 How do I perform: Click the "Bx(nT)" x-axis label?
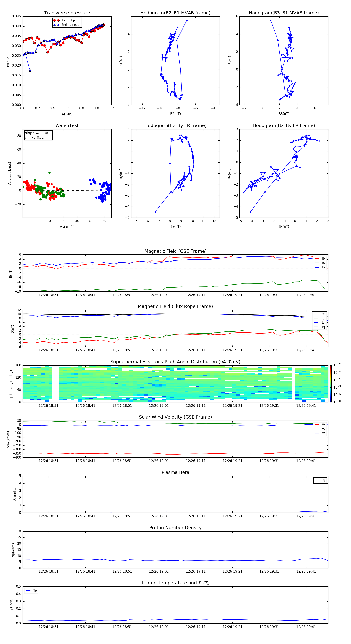284,227
